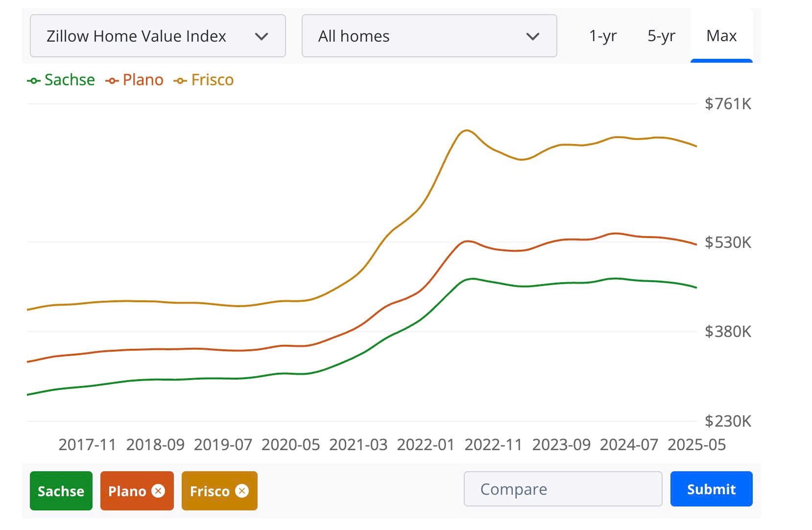This screenshot has height=530, width=812.
Task: Click the 2020-05 date label
Action: click(x=290, y=445)
